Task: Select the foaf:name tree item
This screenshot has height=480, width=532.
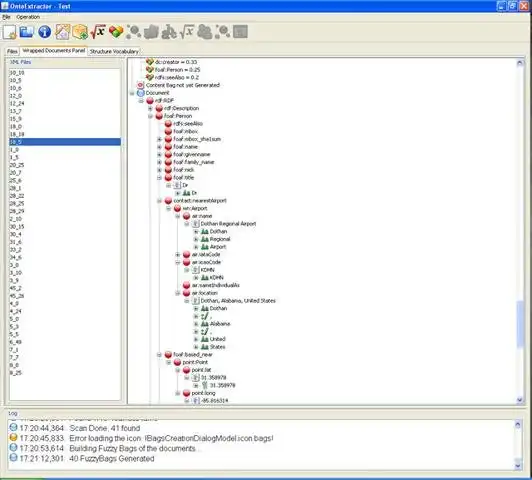Action: coord(185,147)
